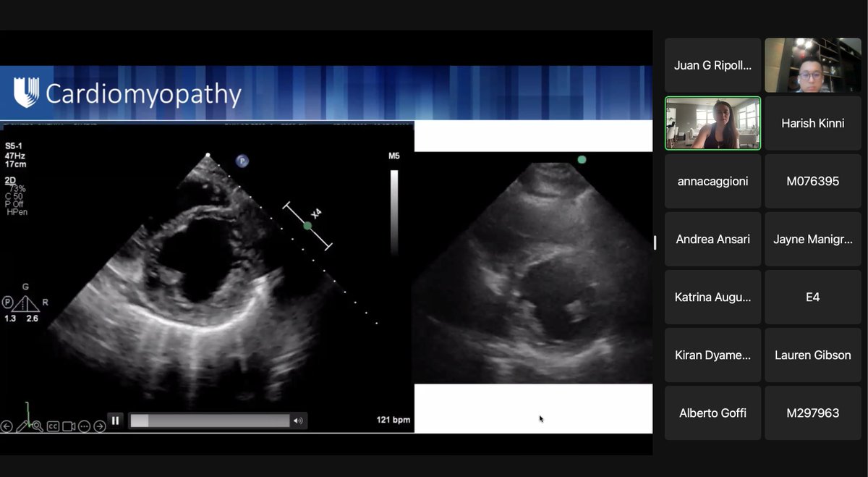The height and width of the screenshot is (477, 868).
Task: Select annacaggioni participant tile
Action: point(712,181)
